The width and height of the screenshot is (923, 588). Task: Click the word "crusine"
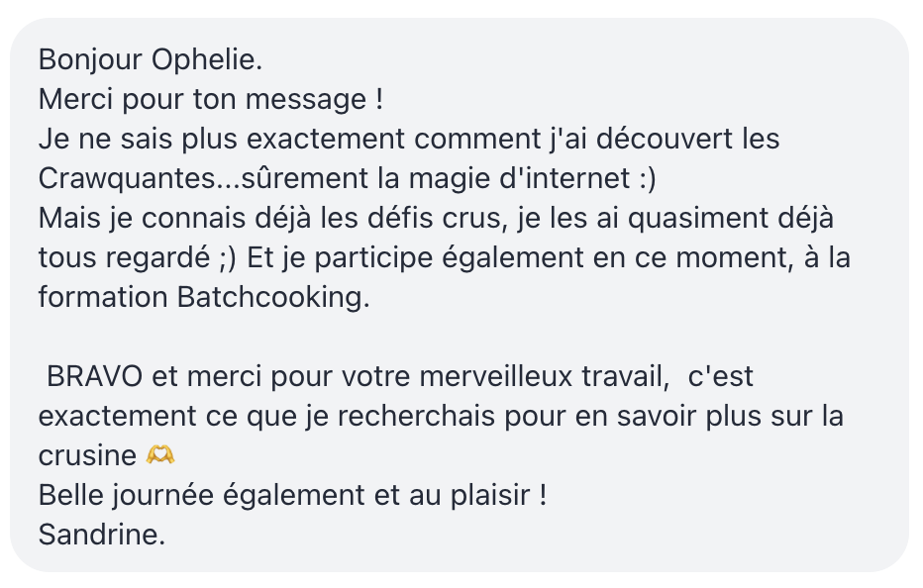click(87, 455)
